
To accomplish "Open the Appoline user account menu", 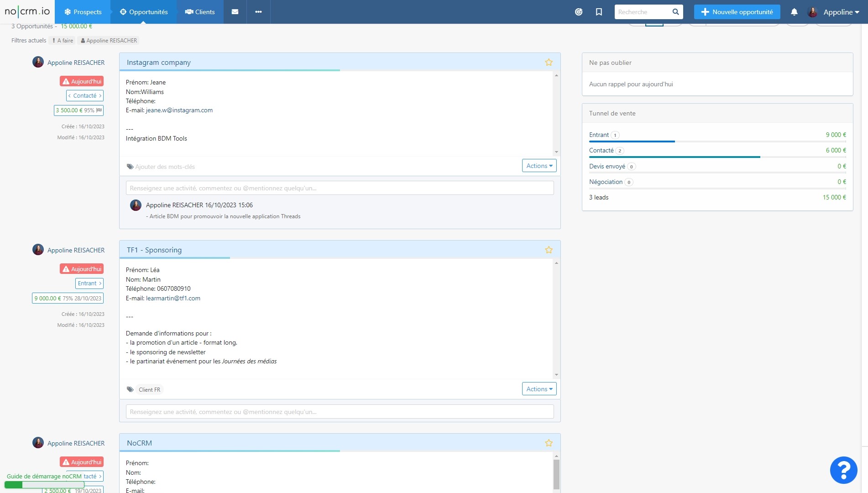I will pyautogui.click(x=833, y=12).
